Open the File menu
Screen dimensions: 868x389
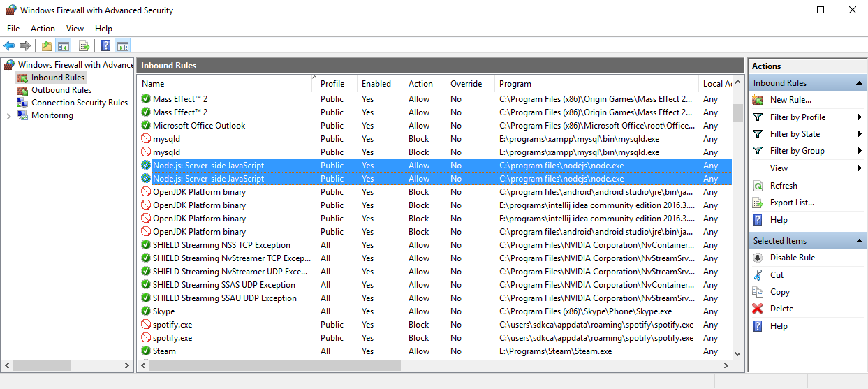pyautogui.click(x=13, y=29)
